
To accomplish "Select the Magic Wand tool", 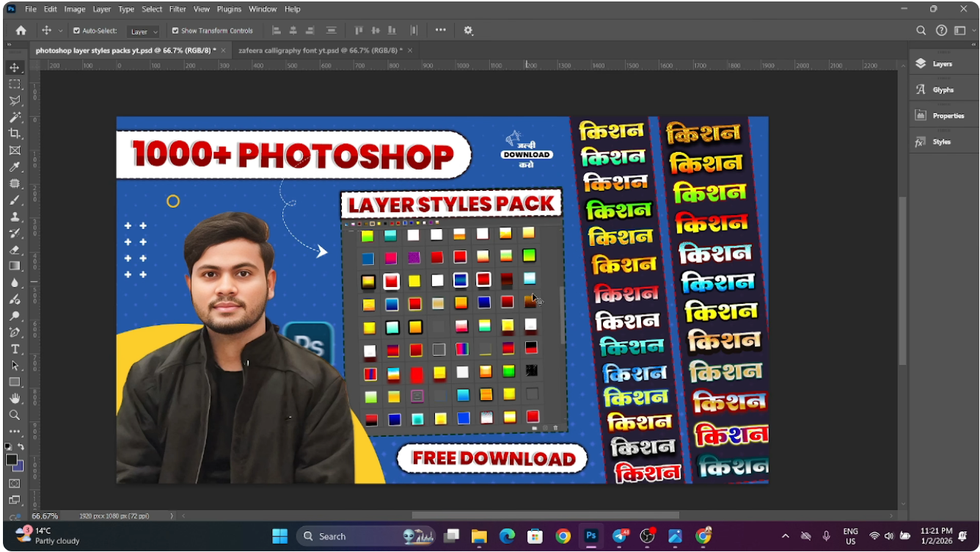I will click(x=15, y=117).
